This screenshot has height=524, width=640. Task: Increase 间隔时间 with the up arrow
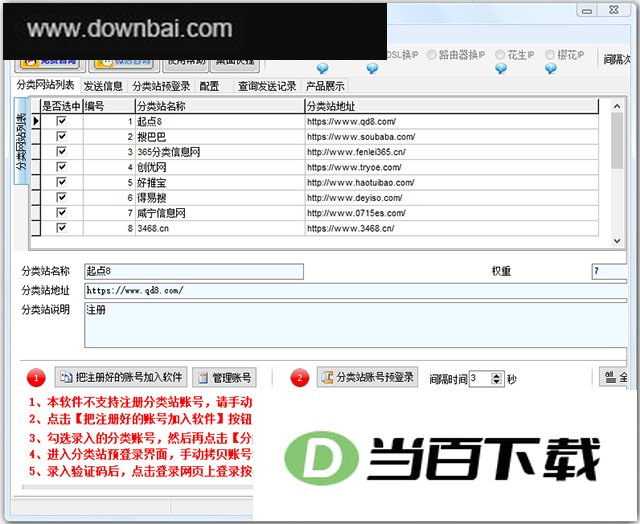496,376
